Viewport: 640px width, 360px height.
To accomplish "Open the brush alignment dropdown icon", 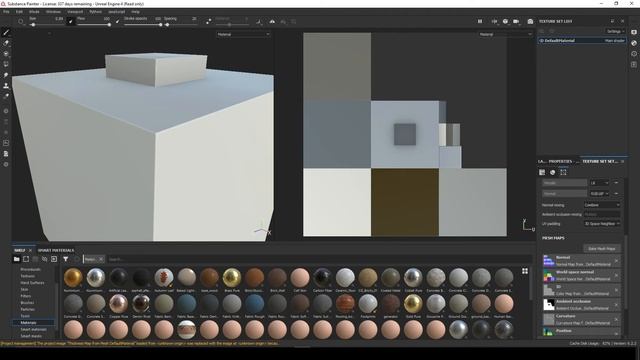I will (x=259, y=21).
